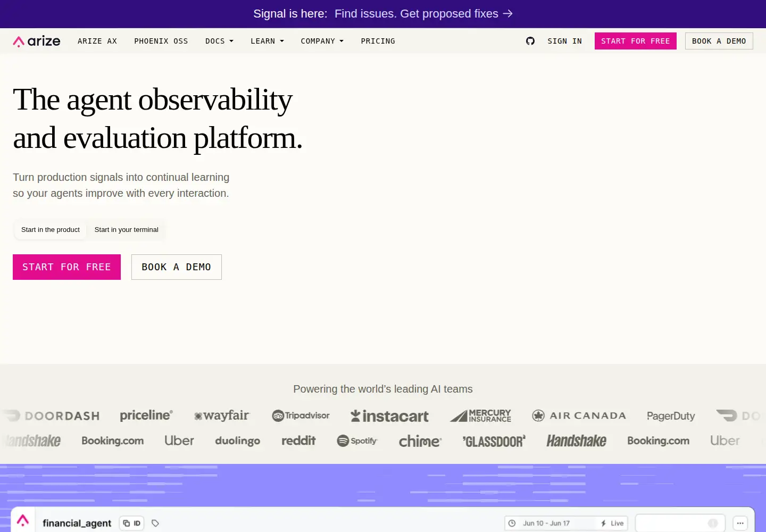Click the Arize logo in navbar

[37, 41]
